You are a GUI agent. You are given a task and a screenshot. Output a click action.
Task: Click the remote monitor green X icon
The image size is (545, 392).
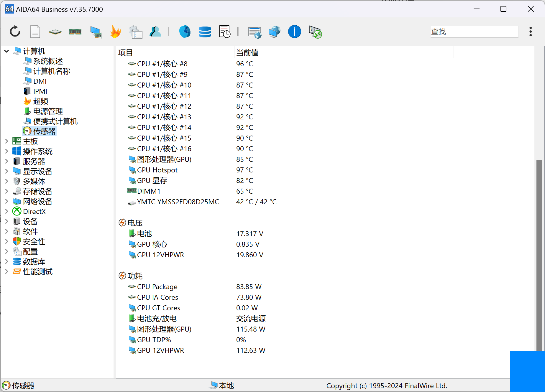point(315,32)
